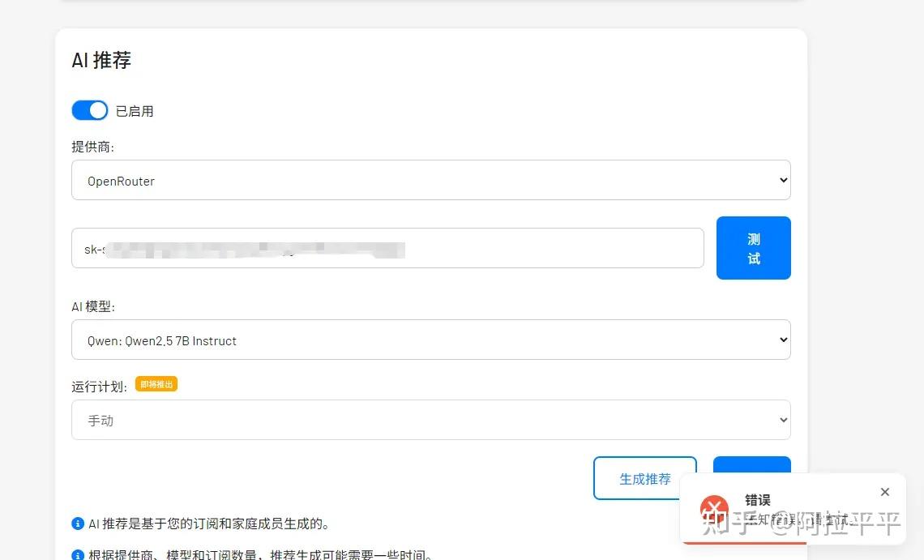Expand the AI 模型 dropdown
The image size is (924, 560).
point(430,340)
